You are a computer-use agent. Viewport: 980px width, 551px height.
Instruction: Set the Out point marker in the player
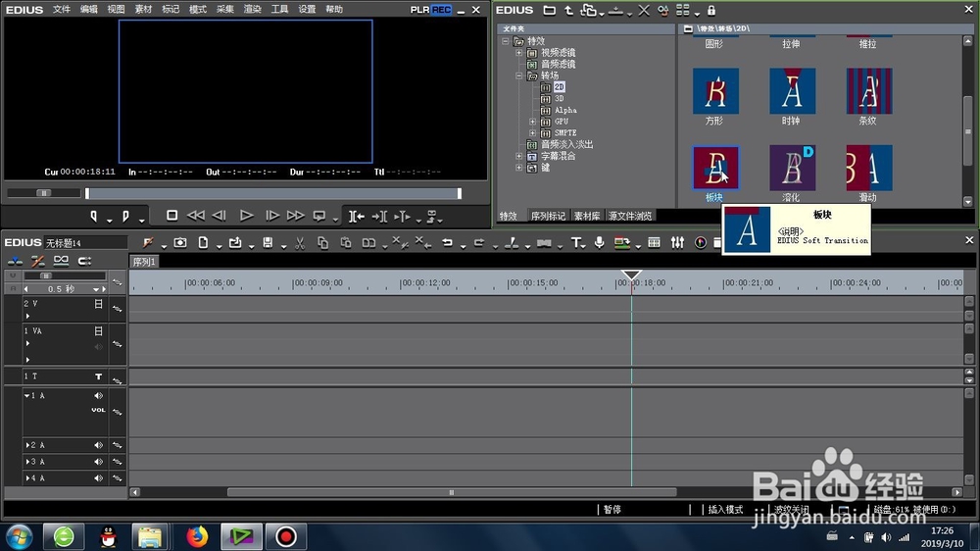click(125, 217)
